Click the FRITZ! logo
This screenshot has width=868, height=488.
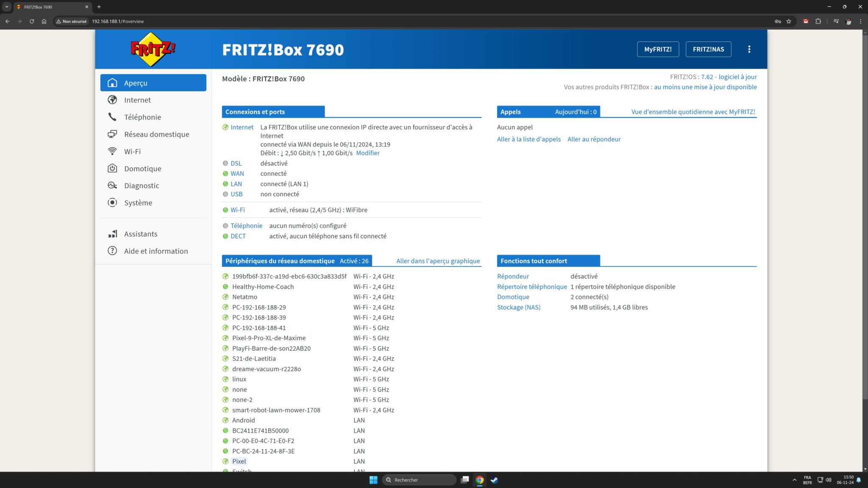(153, 49)
